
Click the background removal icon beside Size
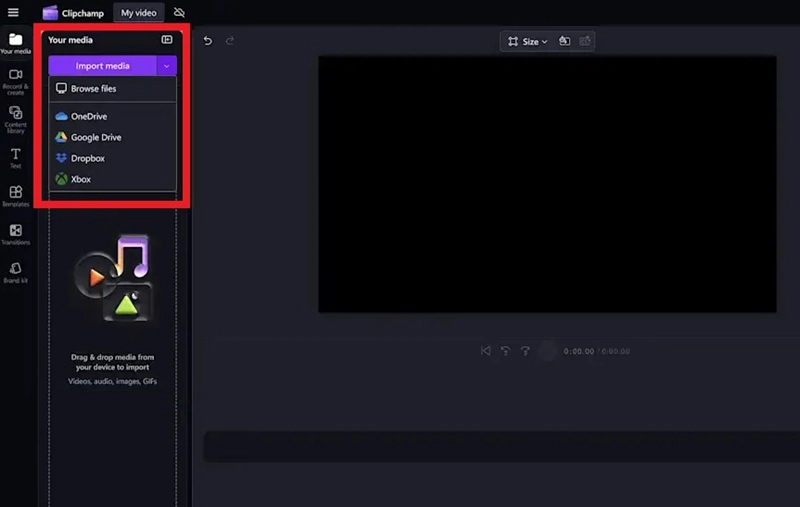coord(564,41)
